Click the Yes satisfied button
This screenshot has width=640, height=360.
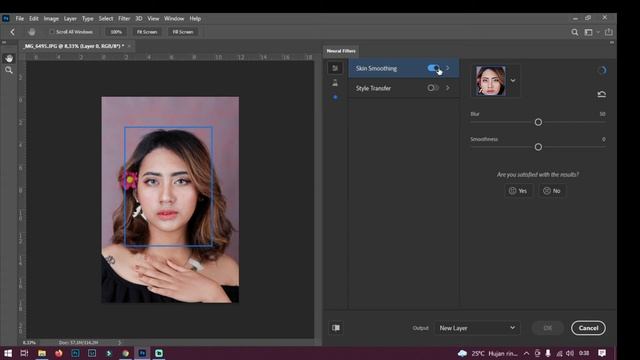[x=518, y=191]
